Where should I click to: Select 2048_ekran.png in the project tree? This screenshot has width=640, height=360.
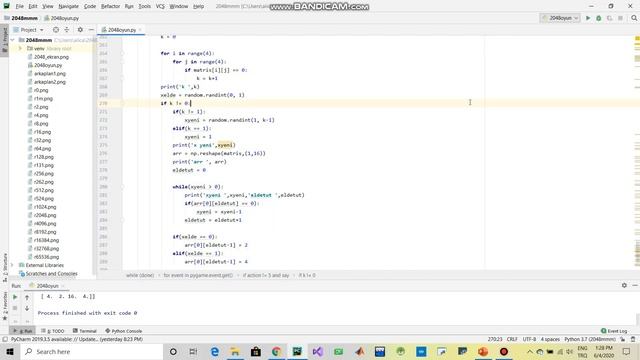pos(51,57)
